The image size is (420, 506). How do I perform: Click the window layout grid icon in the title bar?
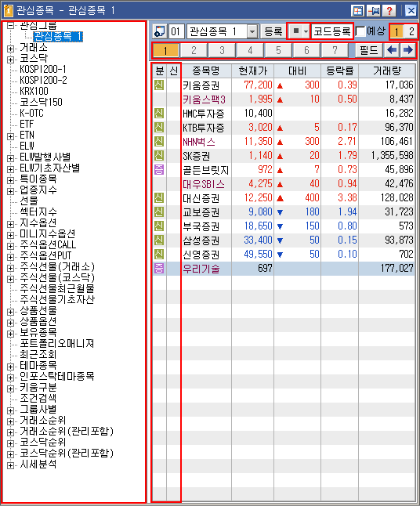click(x=357, y=11)
